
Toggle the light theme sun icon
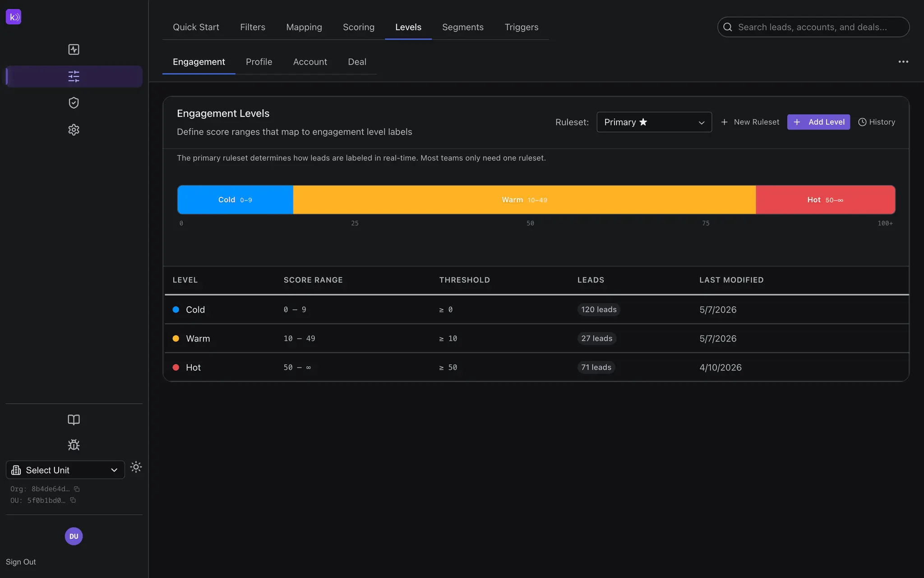(x=136, y=467)
